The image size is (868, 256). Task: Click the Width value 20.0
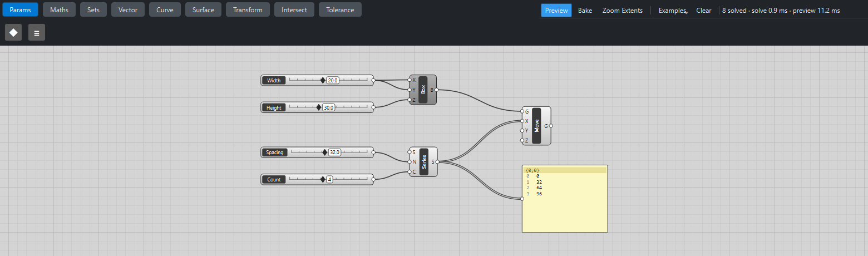pyautogui.click(x=333, y=80)
